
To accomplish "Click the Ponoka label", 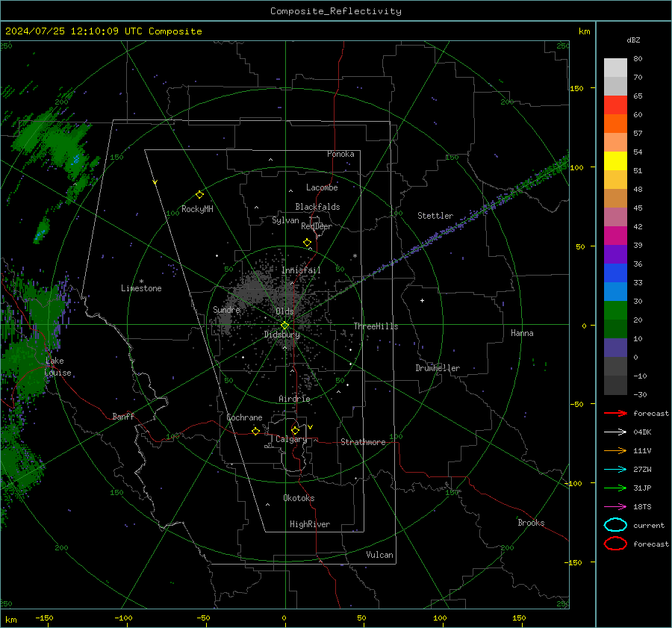I will [x=340, y=154].
